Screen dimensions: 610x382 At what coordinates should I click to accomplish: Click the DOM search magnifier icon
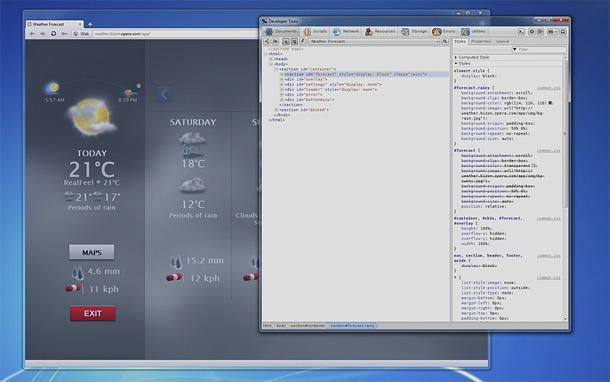point(445,41)
